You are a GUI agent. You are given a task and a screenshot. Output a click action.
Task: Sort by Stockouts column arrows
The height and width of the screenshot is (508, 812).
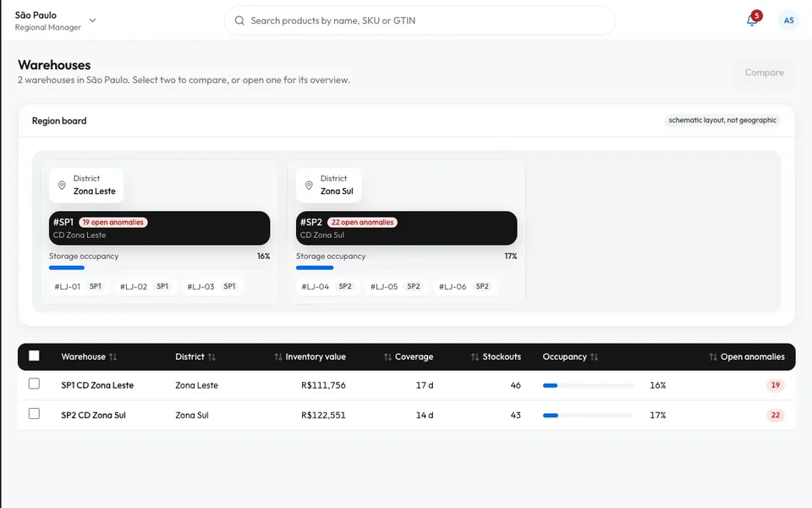(x=475, y=356)
